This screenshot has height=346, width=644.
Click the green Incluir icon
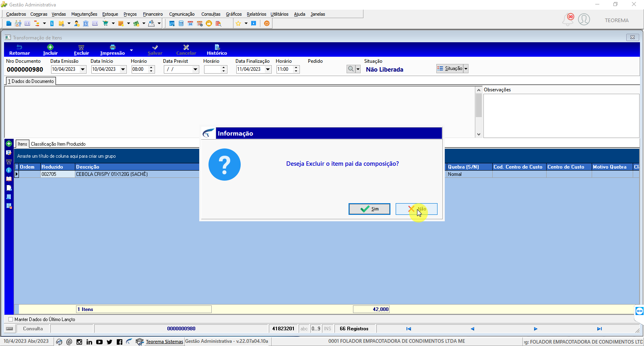50,47
